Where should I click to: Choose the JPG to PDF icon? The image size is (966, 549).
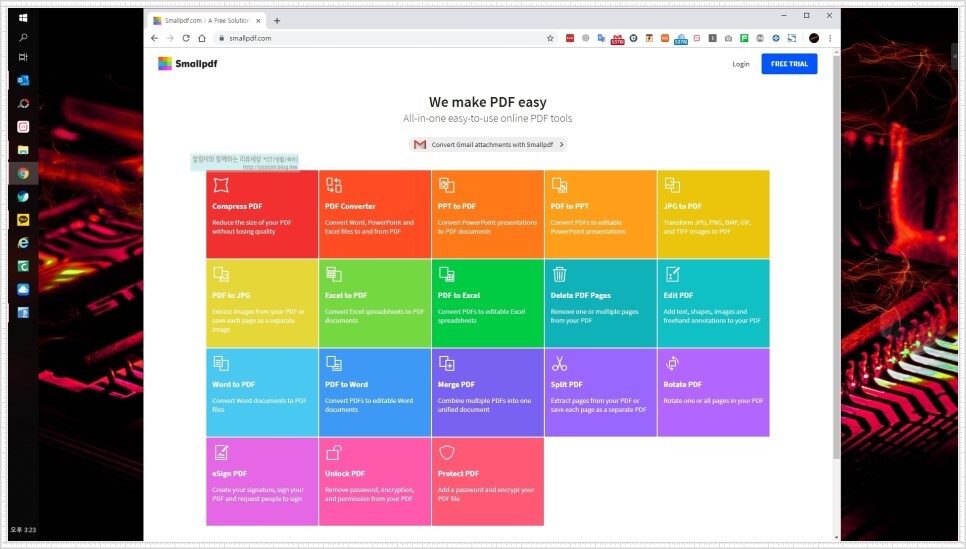coord(672,185)
